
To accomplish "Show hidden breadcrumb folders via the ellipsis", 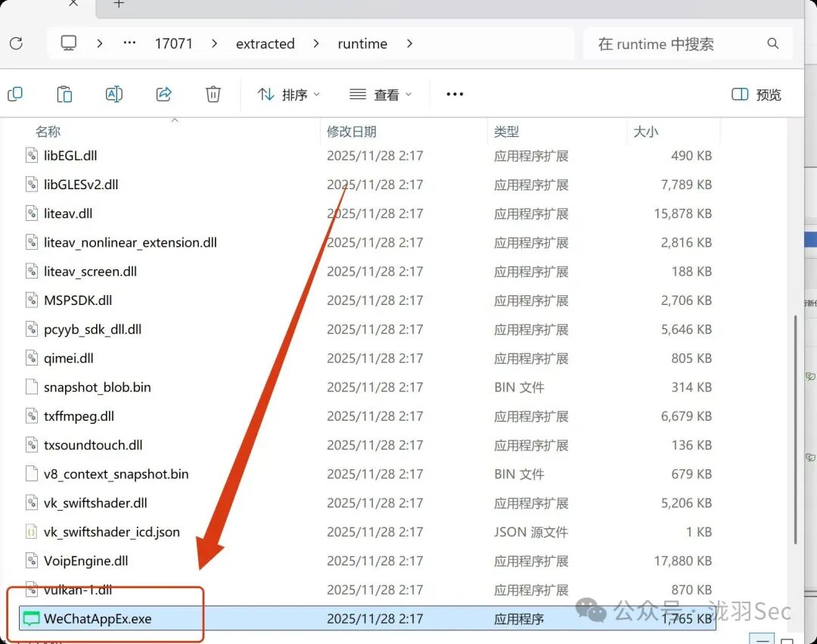I will click(130, 43).
